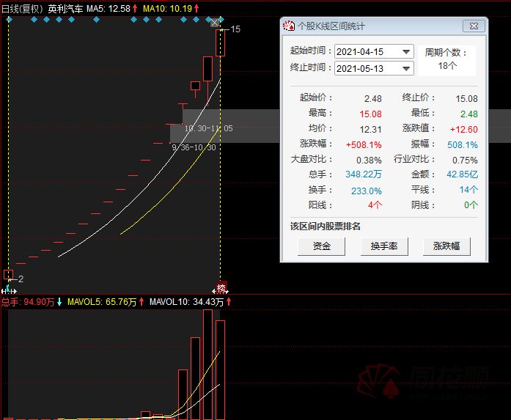Click the 资金 ranking button

click(x=321, y=246)
